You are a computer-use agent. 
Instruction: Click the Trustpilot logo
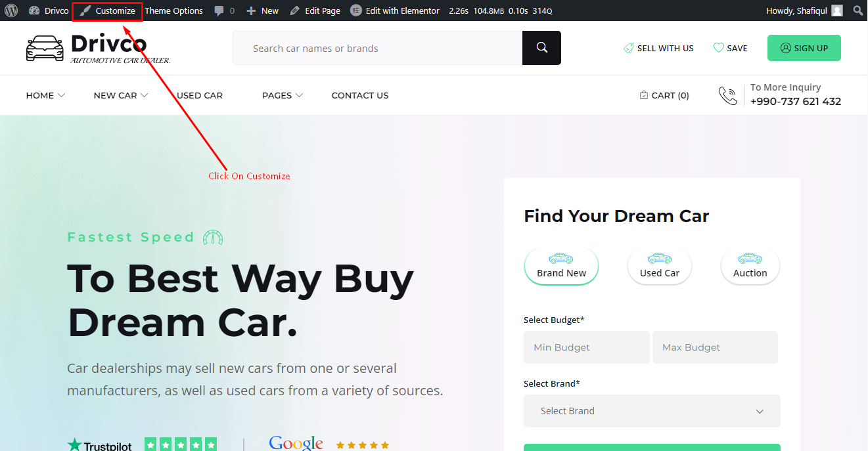pos(99,446)
